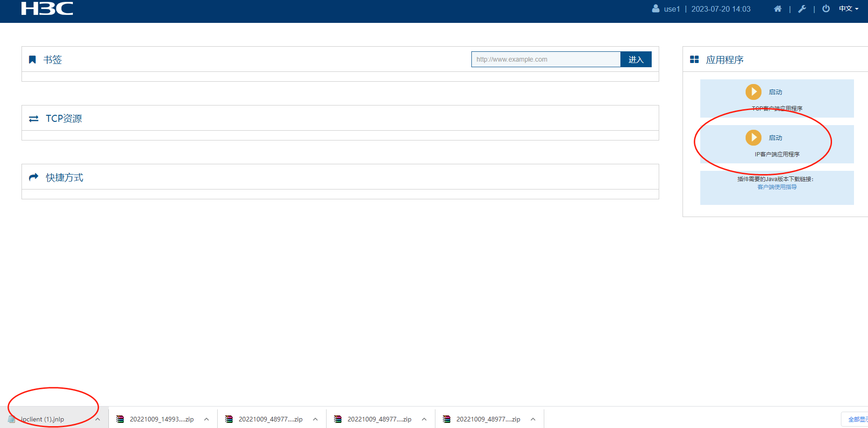Focus the http://www.example.com URL field
Image resolution: width=868 pixels, height=428 pixels.
(546, 59)
